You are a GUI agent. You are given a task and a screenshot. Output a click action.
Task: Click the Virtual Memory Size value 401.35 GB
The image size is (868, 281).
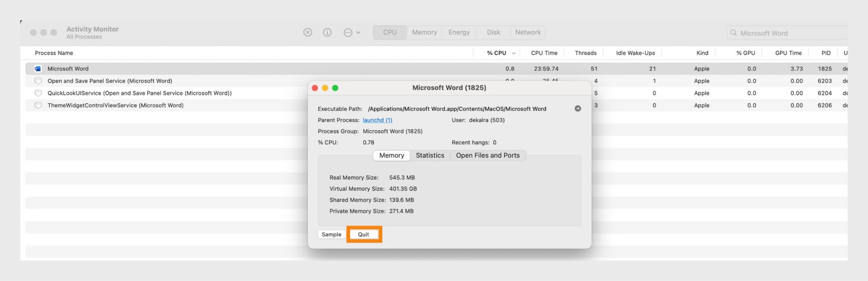pyautogui.click(x=403, y=189)
